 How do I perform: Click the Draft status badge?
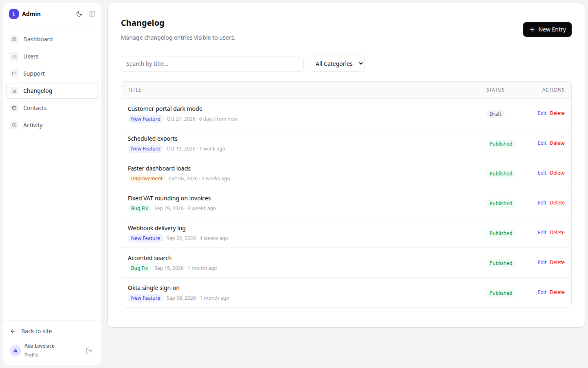click(495, 114)
